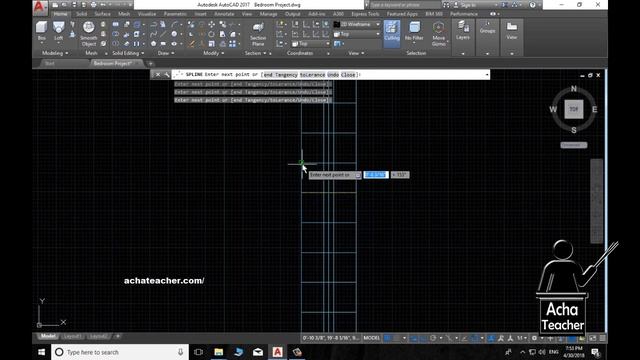This screenshot has height=360, width=640.
Task: Select the Loft tool
Action: pyautogui.click(x=59, y=31)
